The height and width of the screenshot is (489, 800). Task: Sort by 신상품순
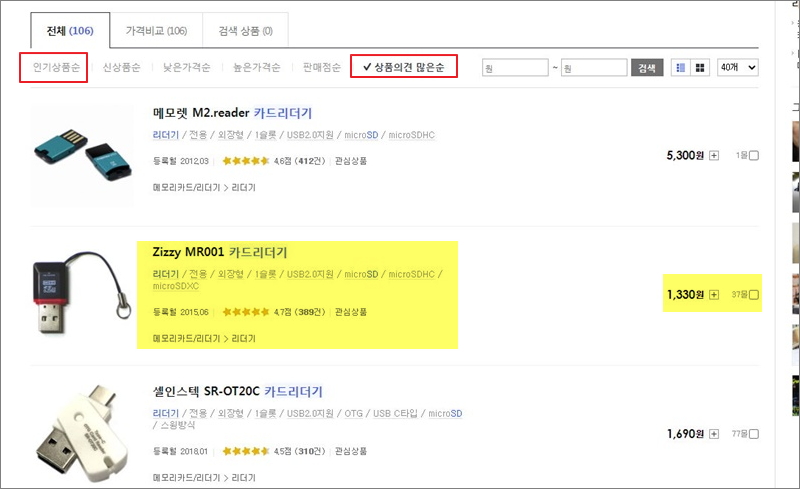[x=121, y=67]
